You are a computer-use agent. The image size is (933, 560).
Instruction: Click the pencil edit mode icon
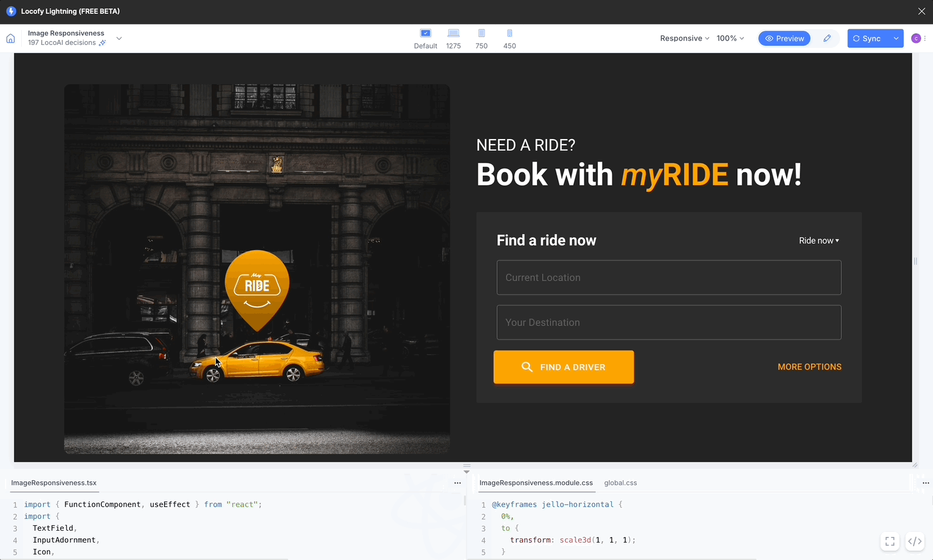tap(827, 39)
